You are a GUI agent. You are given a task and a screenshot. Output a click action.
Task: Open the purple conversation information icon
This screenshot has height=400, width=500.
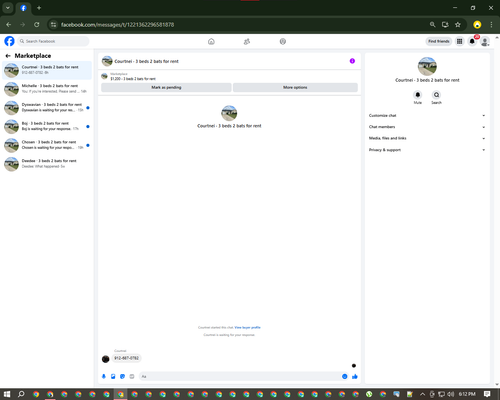pyautogui.click(x=352, y=61)
